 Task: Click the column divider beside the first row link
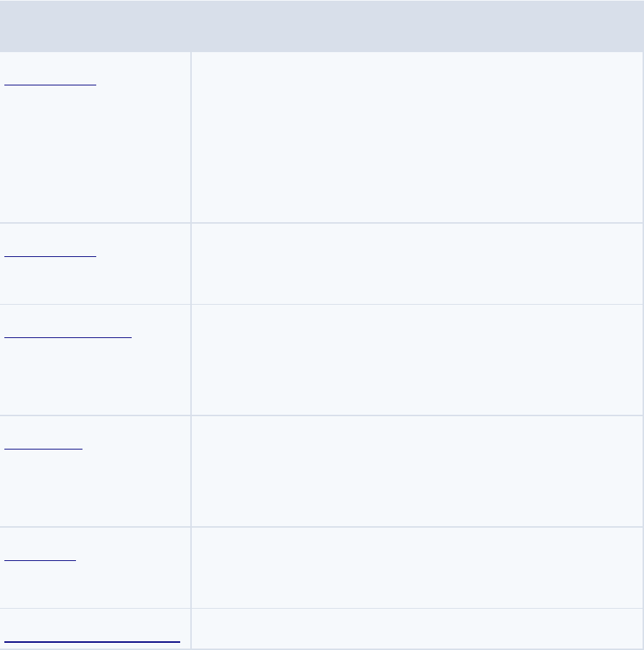coord(190,137)
